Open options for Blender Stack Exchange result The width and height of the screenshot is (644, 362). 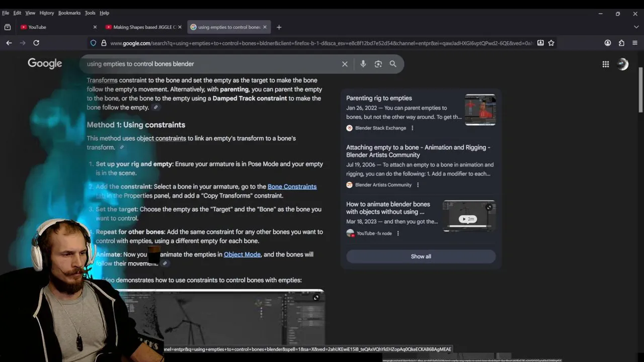412,128
